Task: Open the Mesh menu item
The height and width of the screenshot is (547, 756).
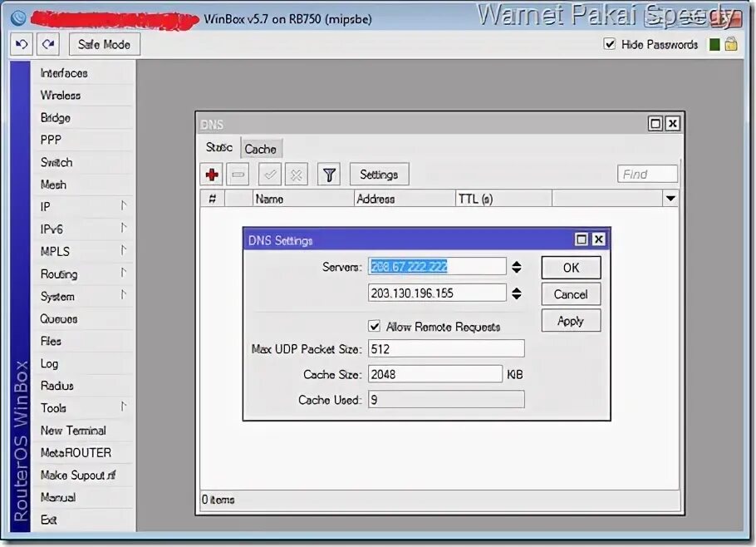Action: point(82,185)
